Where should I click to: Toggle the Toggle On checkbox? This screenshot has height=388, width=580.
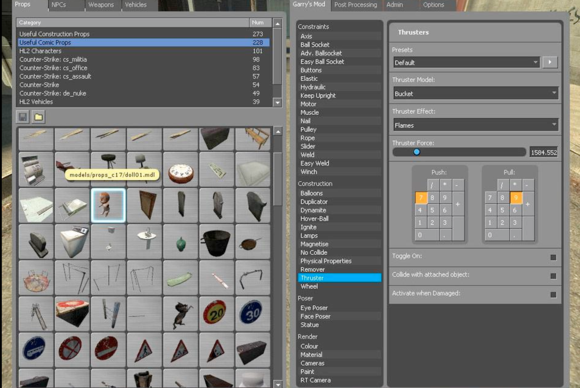[x=553, y=257]
